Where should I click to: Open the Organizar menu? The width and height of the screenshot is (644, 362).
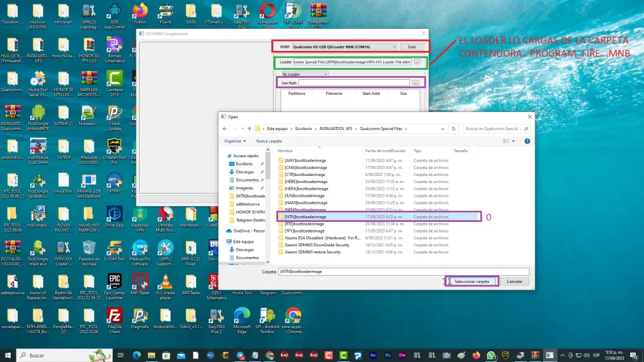click(x=234, y=141)
